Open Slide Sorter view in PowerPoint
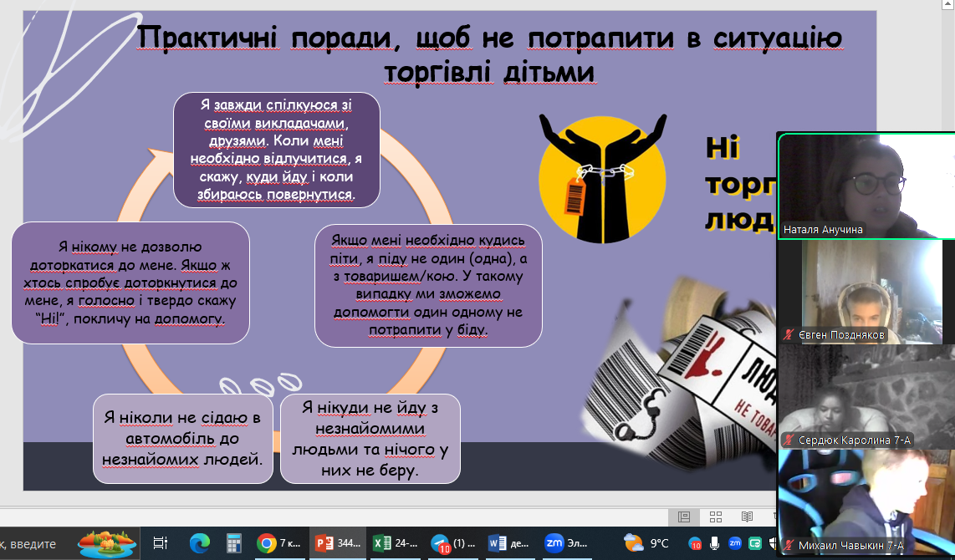This screenshot has height=560, width=955. (x=716, y=517)
